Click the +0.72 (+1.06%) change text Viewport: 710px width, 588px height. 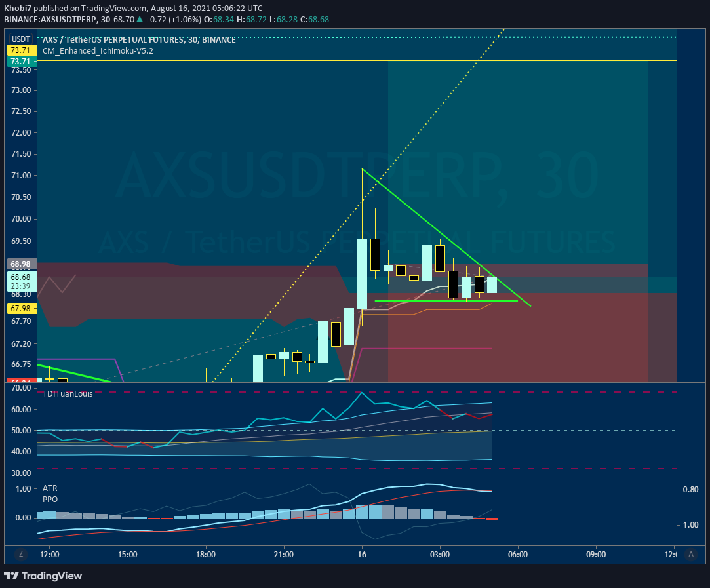[x=173, y=20]
